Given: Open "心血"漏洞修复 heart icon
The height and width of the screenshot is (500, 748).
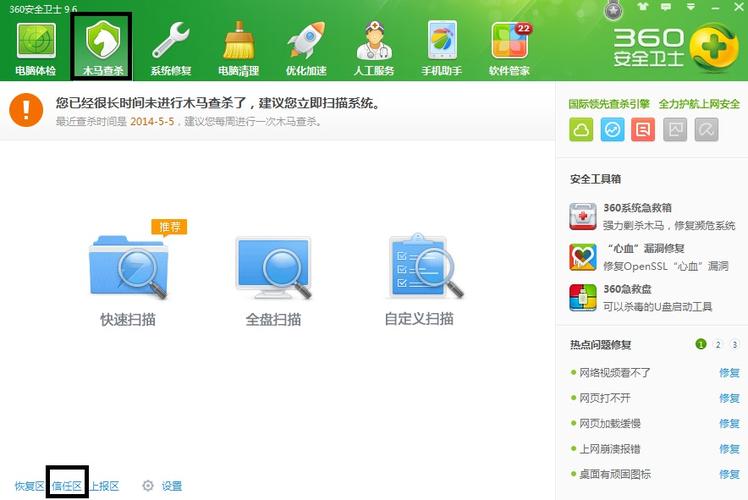Looking at the screenshot, I should coord(583,257).
